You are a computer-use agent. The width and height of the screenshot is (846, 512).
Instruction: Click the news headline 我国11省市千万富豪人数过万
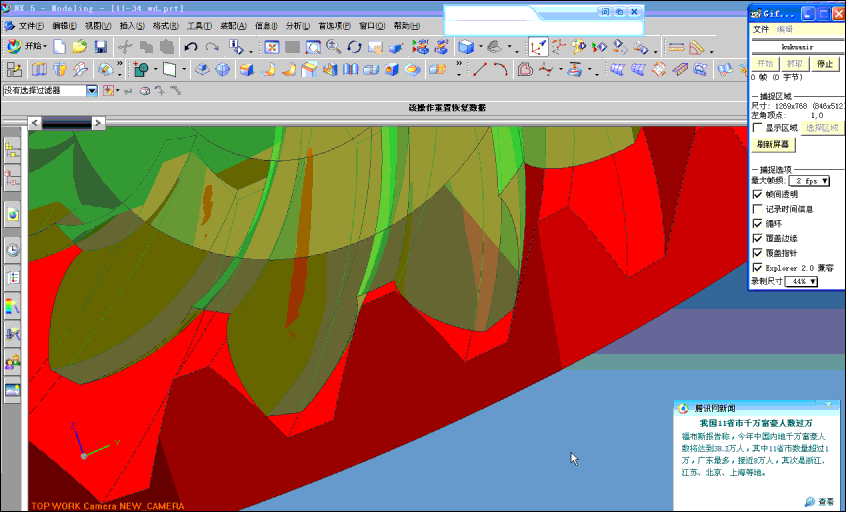[756, 424]
